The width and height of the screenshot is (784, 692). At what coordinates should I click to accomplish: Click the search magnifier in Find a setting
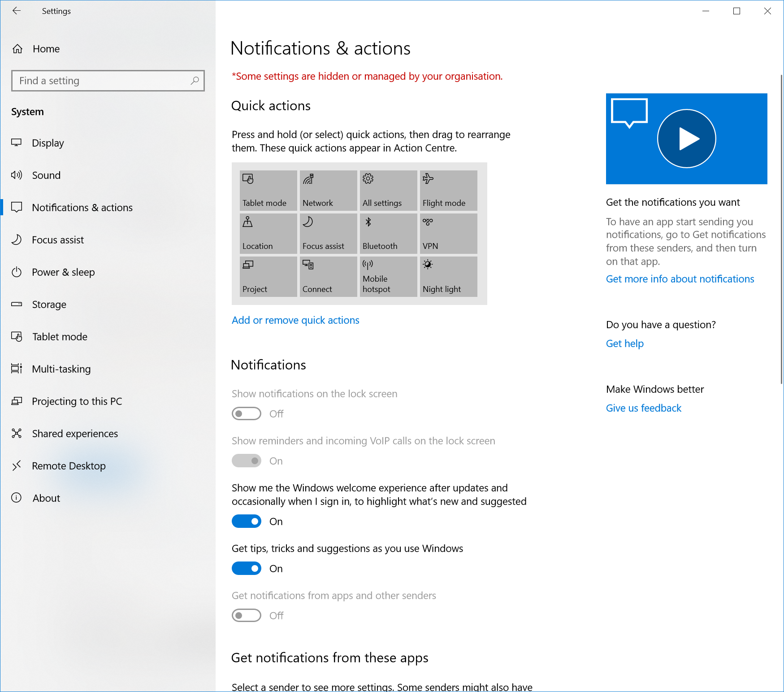coord(195,81)
